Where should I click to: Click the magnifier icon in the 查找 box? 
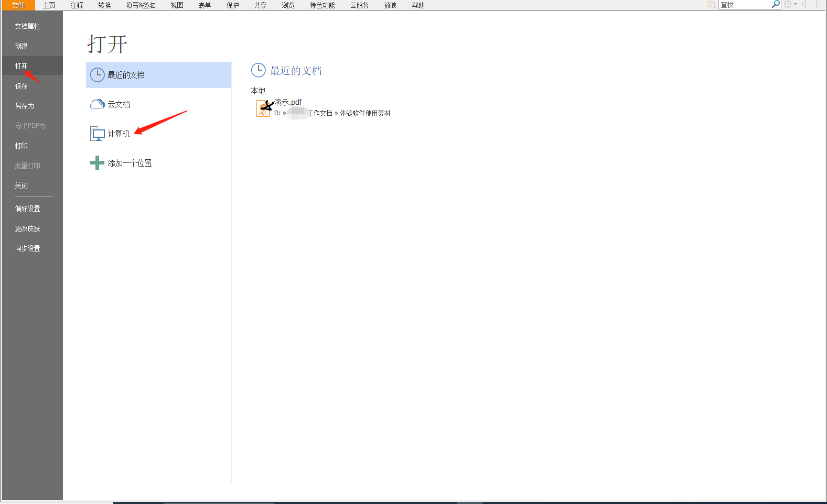click(x=776, y=5)
